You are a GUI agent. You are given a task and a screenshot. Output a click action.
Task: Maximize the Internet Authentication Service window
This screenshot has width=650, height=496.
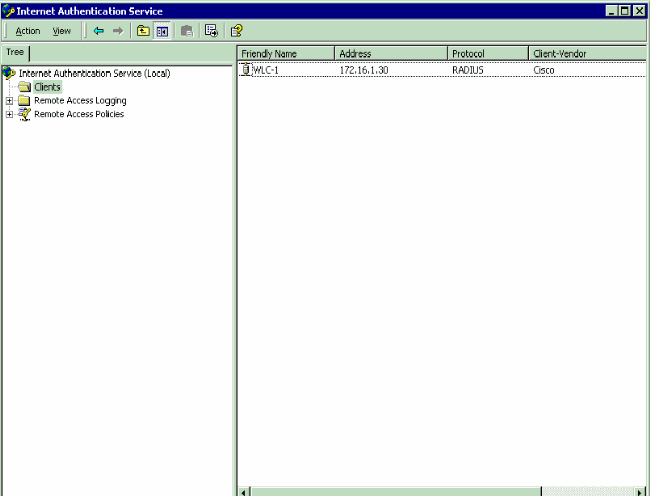pyautogui.click(x=625, y=11)
